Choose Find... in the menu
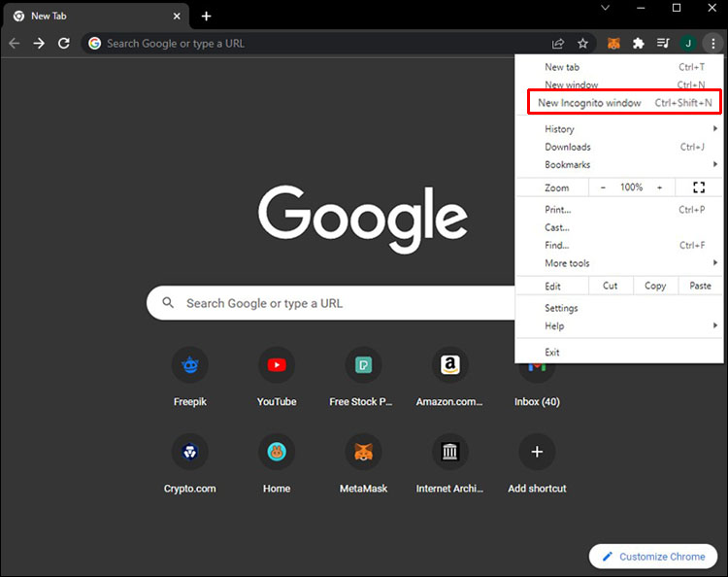Screen dimensions: 728x577 point(619,246)
